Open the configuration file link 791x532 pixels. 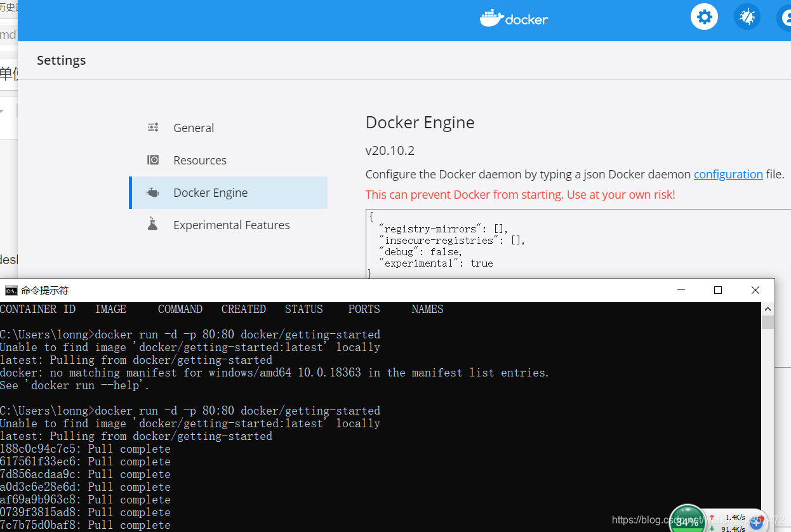[728, 174]
